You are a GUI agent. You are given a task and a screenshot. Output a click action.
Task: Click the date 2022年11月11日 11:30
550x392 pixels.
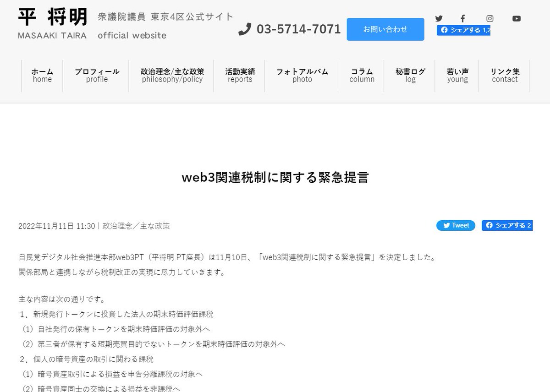click(57, 226)
